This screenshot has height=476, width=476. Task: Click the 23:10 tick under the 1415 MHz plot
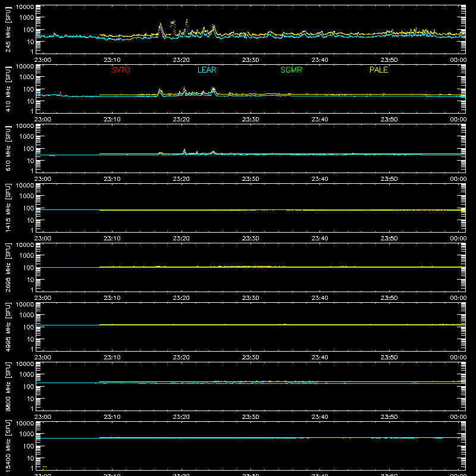click(112, 239)
